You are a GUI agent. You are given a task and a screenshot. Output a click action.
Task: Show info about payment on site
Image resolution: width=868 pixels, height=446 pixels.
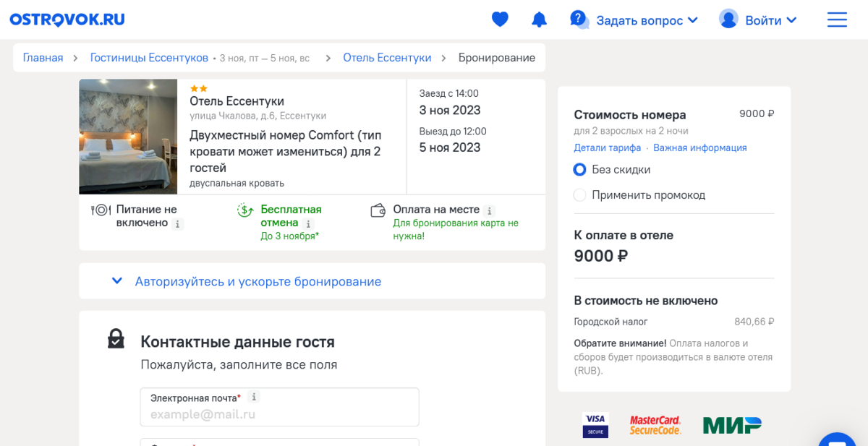(x=490, y=210)
